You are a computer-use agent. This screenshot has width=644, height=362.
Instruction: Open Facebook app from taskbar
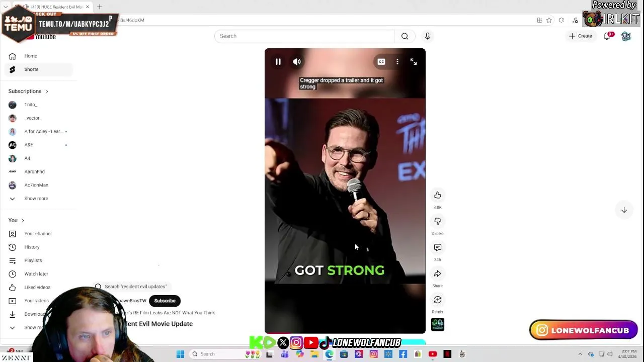(403, 354)
